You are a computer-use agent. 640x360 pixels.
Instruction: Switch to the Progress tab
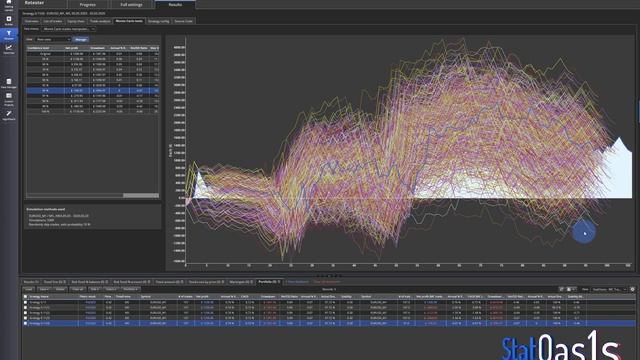(87, 4)
